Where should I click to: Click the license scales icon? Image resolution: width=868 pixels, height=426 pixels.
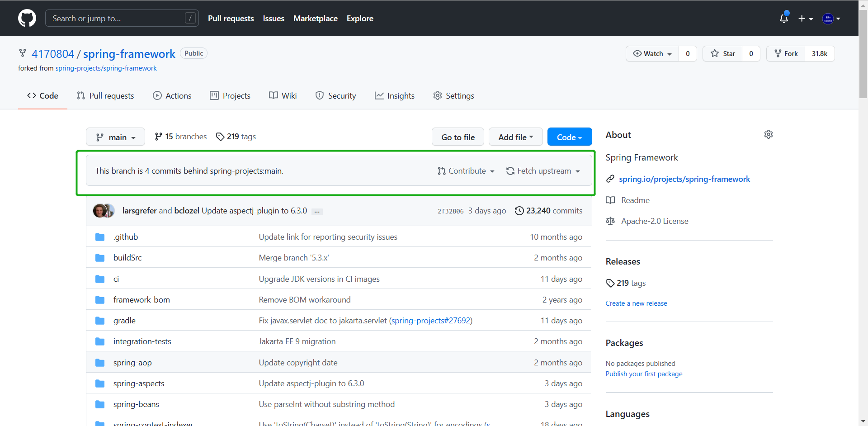click(x=610, y=221)
